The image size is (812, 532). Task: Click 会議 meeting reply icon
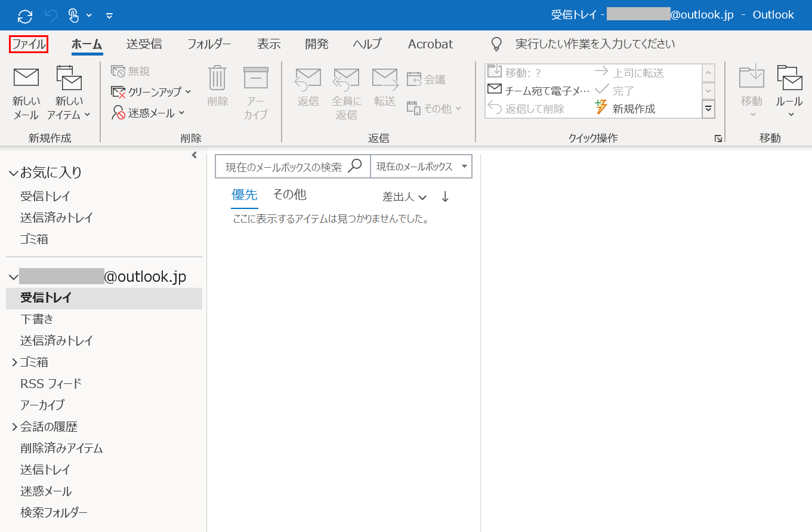pyautogui.click(x=426, y=79)
